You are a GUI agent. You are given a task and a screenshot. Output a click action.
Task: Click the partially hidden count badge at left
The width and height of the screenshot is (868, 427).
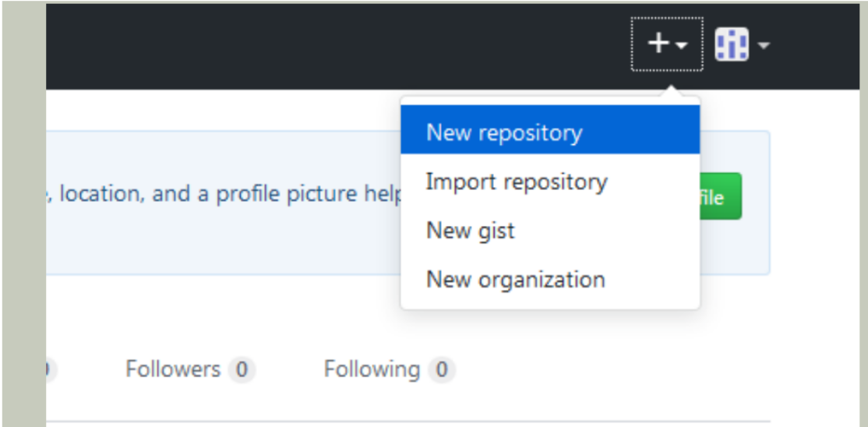[50, 369]
